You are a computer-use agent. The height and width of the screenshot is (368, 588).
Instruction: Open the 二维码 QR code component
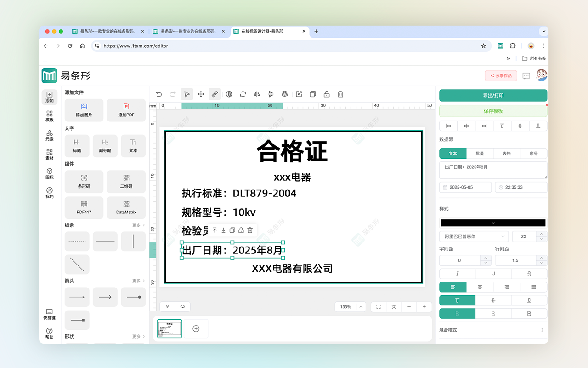pyautogui.click(x=126, y=181)
